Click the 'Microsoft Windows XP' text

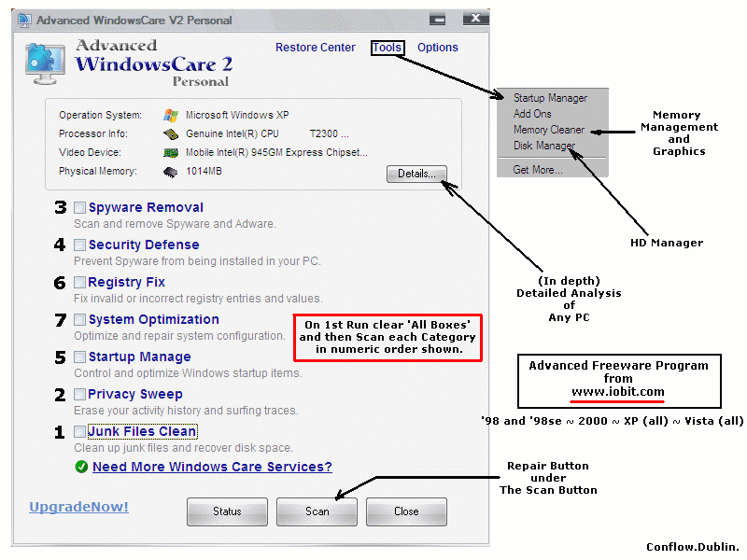[237, 115]
